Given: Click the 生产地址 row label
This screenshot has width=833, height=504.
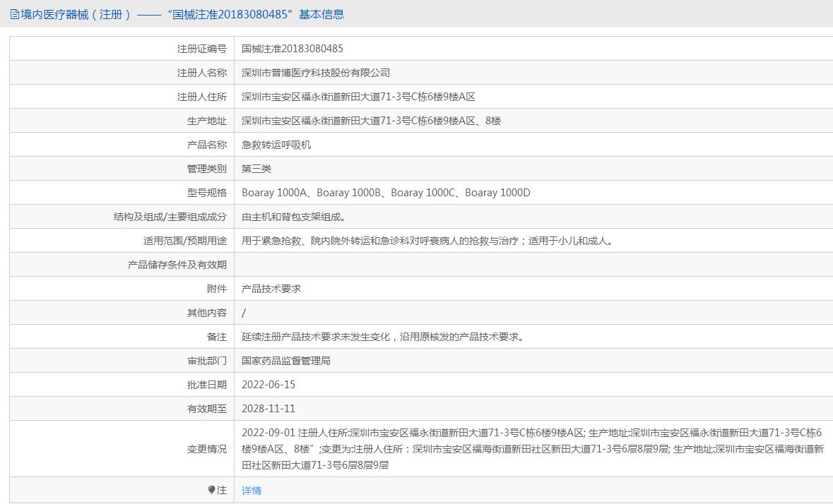Looking at the screenshot, I should [207, 121].
